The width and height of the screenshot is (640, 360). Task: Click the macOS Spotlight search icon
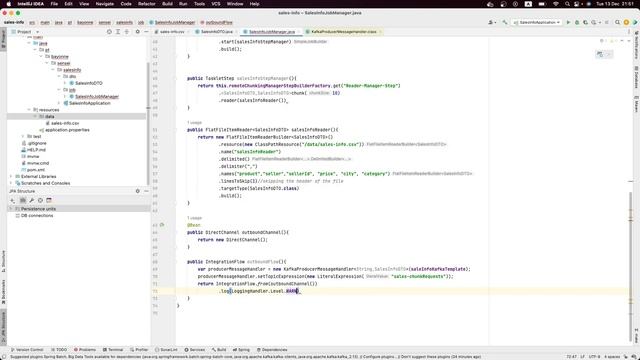click(x=567, y=4)
